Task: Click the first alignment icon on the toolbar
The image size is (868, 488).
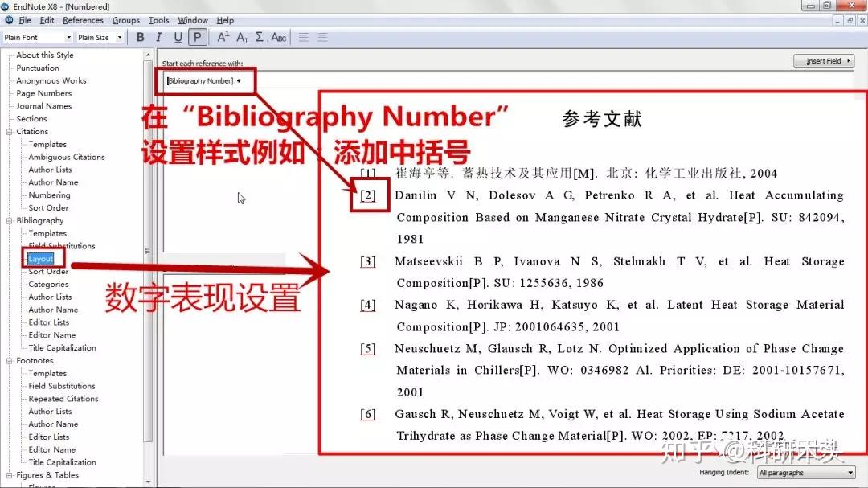Action: pos(303,37)
